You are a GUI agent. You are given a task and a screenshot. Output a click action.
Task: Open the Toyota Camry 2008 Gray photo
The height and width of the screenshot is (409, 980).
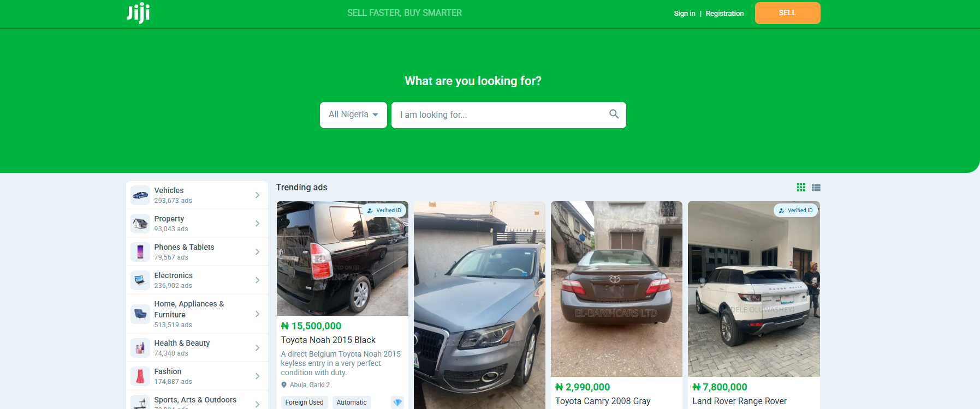click(616, 289)
